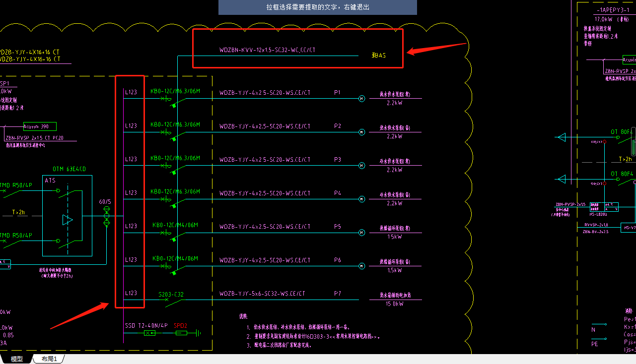636x364 pixels.
Task: Select the Acuvim 390 meter label on the left
Action: pos(40,126)
